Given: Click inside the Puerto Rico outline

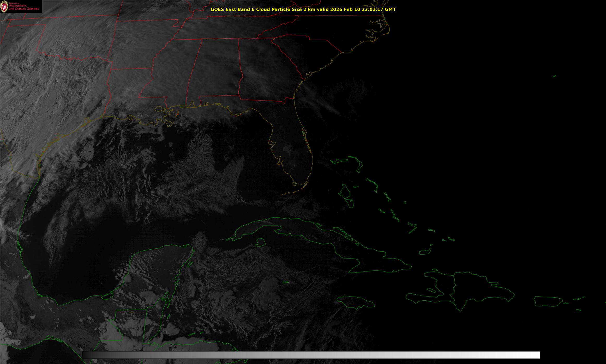Looking at the screenshot, I should tap(548, 301).
